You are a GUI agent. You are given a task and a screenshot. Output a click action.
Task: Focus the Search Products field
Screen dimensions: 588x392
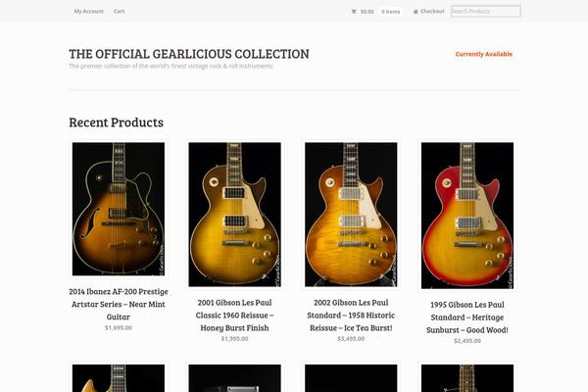pos(486,11)
